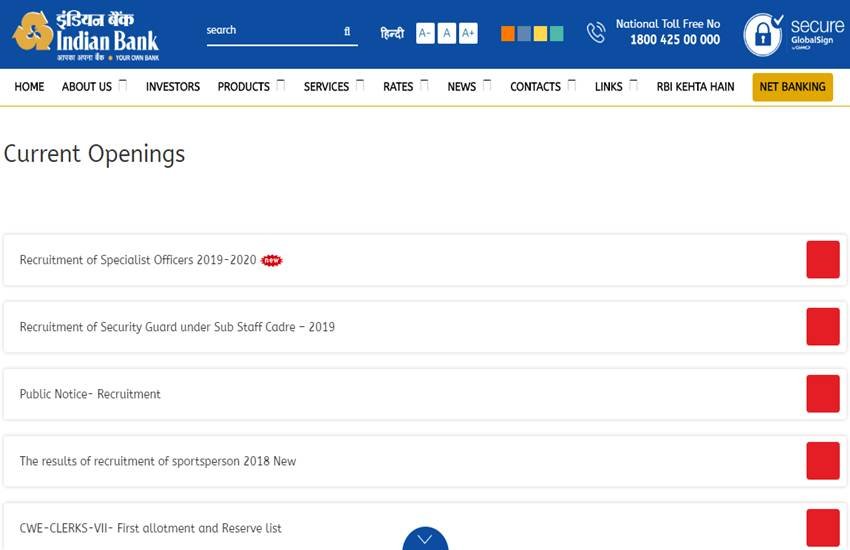
Task: Switch site language to Hindi
Action: point(392,34)
